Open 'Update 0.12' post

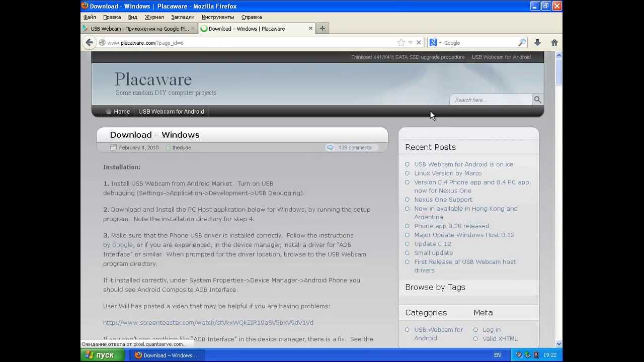[x=433, y=244]
